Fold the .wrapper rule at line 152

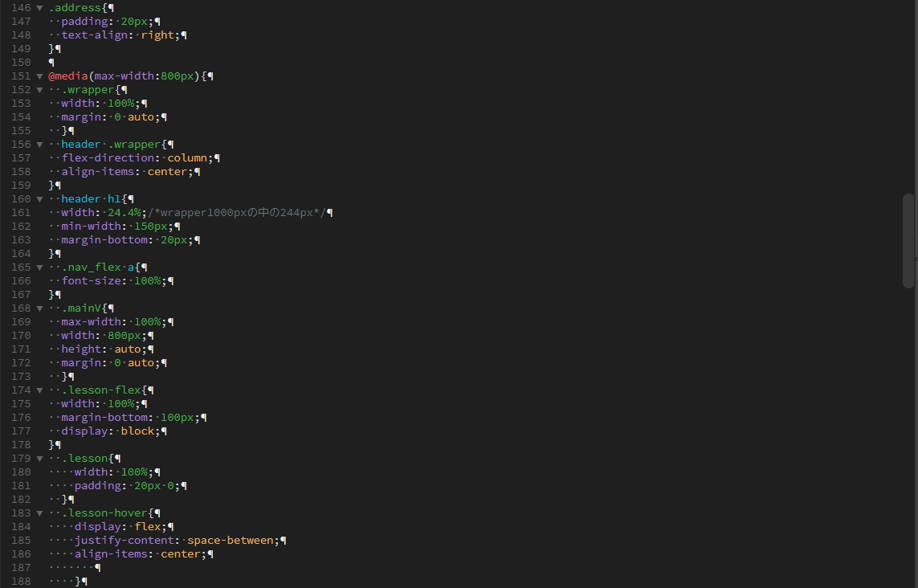39,90
